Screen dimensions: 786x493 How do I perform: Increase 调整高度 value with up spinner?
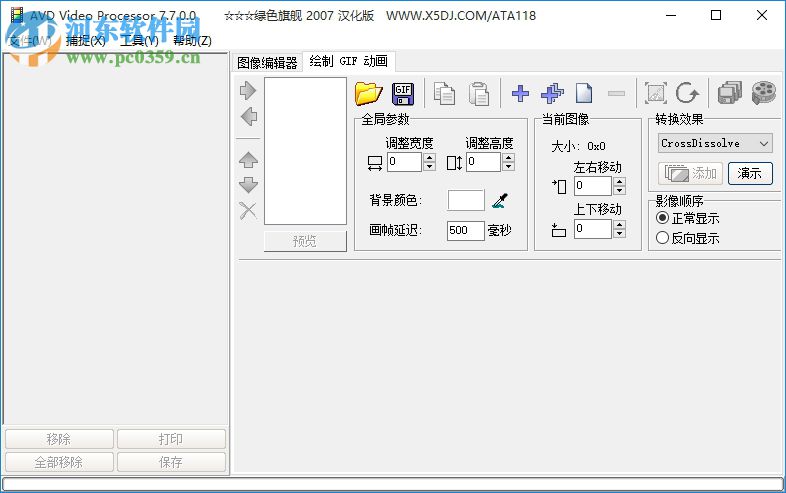[509, 157]
